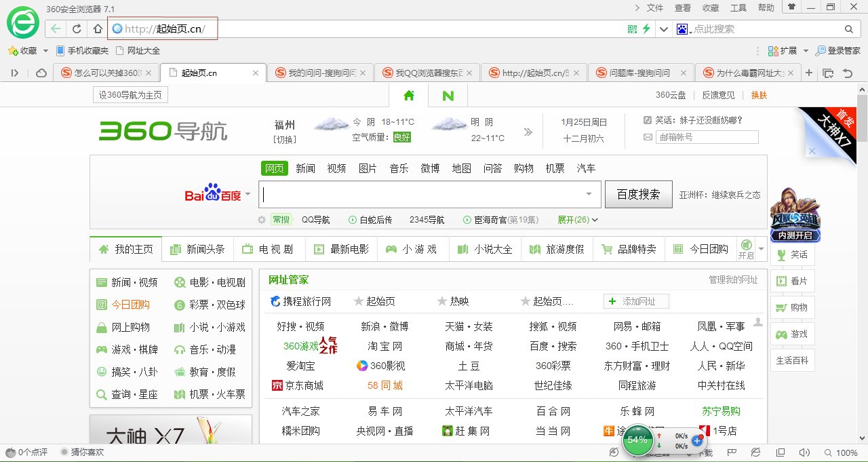Switch to IE compatibility mode in status bar

pyautogui.click(x=754, y=452)
